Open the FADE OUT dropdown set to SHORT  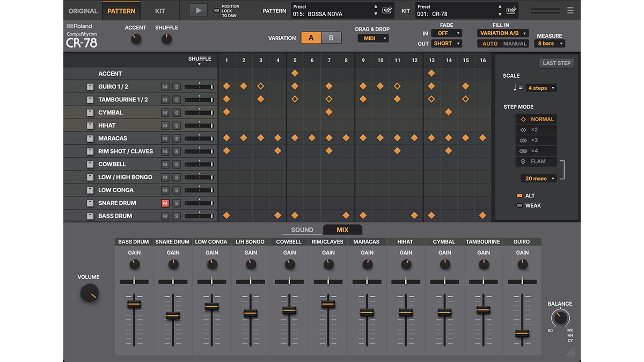click(x=447, y=43)
